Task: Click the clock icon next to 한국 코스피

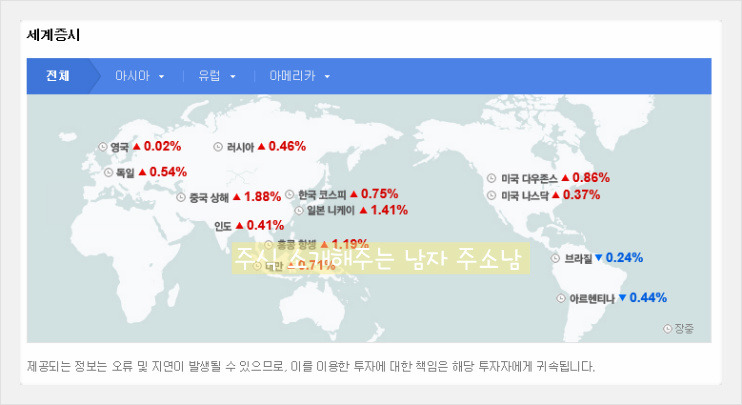Action: click(x=290, y=194)
